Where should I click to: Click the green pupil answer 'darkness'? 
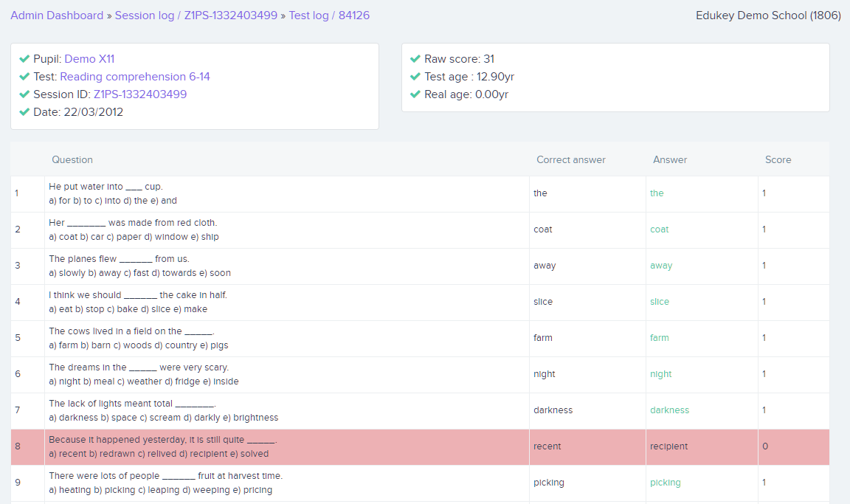(669, 410)
